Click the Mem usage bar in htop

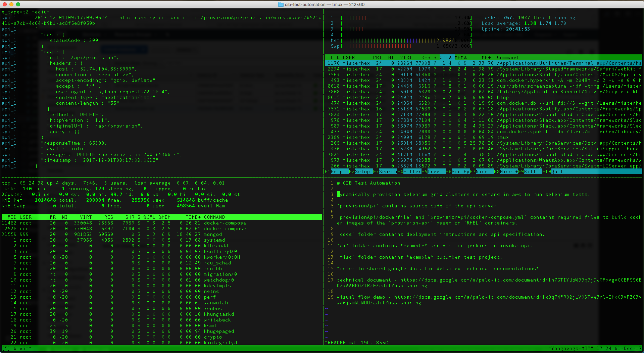point(401,40)
